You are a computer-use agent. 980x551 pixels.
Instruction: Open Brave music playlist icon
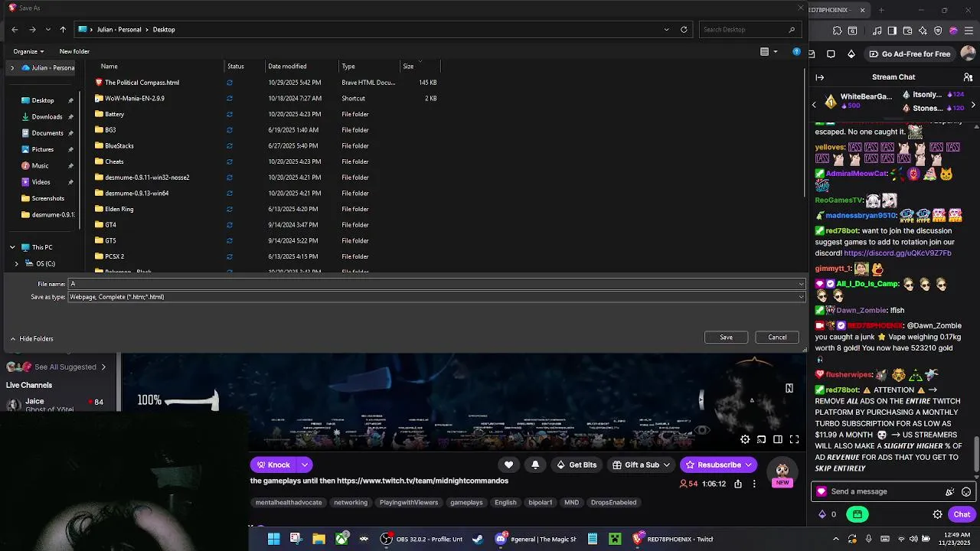[877, 31]
